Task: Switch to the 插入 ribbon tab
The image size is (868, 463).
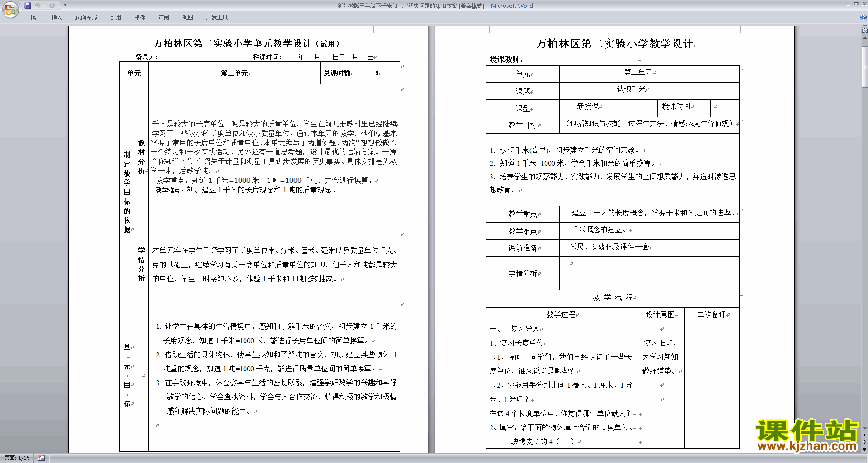Action: coord(57,18)
